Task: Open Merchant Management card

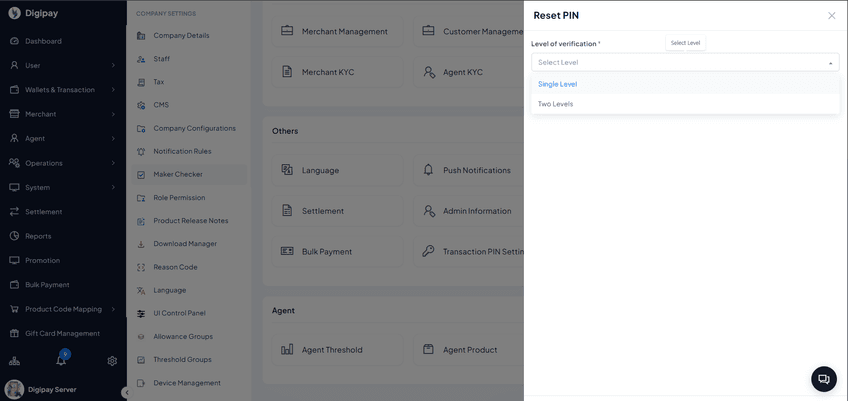Action: [337, 31]
